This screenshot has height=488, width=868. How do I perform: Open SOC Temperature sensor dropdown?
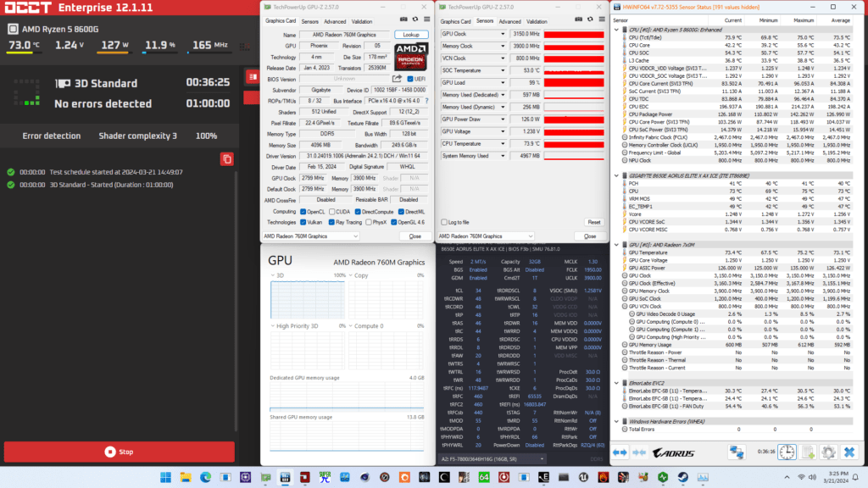click(503, 71)
